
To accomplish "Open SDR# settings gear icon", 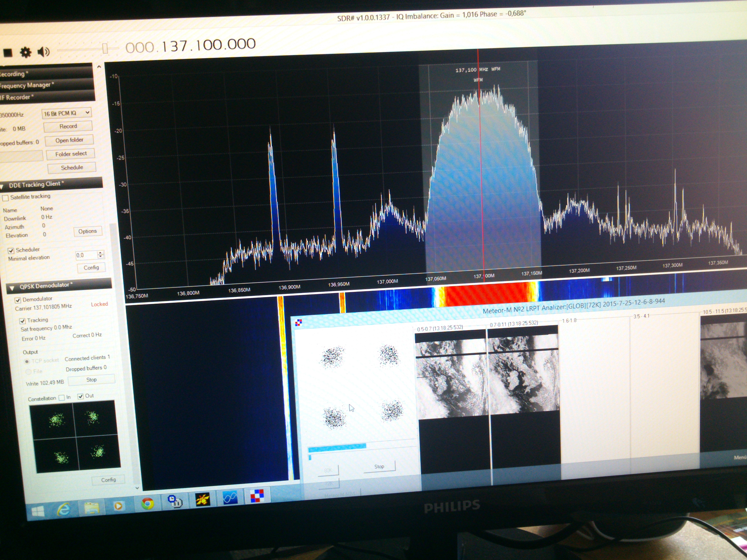I will pos(26,52).
